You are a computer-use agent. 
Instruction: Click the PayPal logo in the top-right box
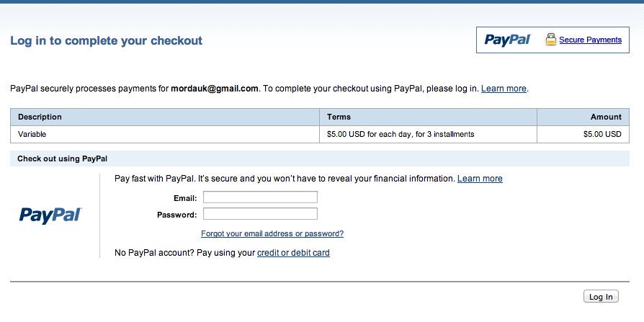pyautogui.click(x=508, y=40)
